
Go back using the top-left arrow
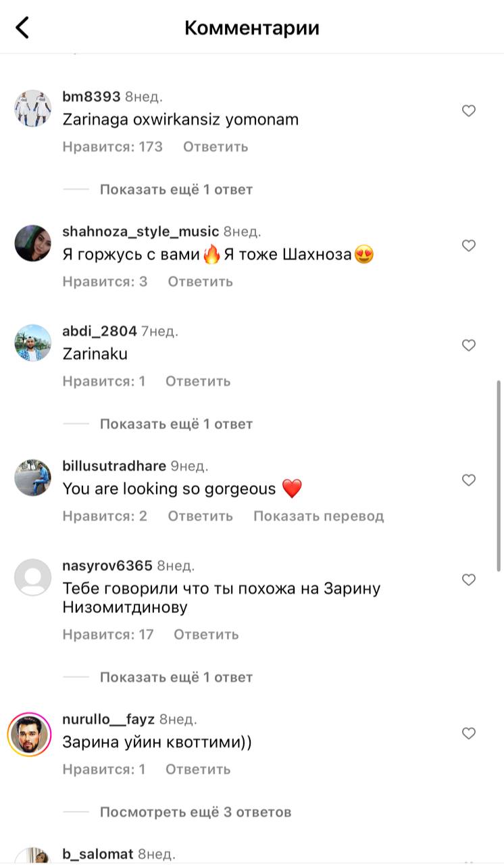pyautogui.click(x=23, y=28)
